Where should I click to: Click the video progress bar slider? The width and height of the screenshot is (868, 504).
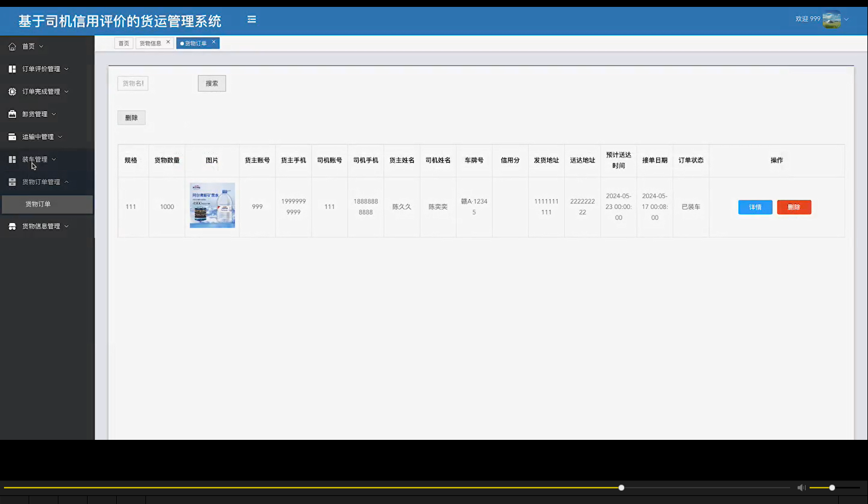coord(621,487)
